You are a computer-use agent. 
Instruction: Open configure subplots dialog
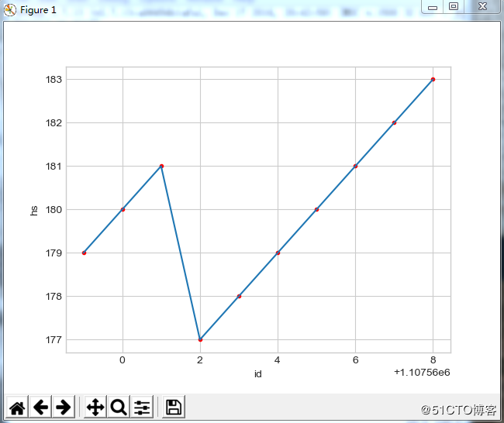click(142, 408)
